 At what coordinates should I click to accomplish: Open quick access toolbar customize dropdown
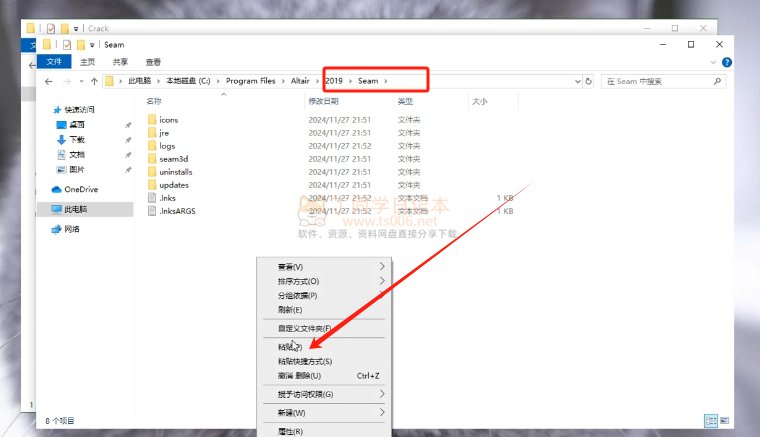click(x=92, y=45)
